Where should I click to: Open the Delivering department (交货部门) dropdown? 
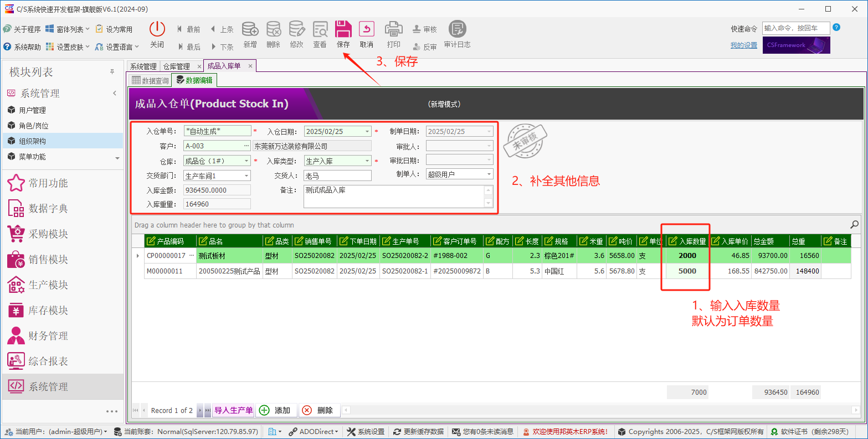point(246,175)
